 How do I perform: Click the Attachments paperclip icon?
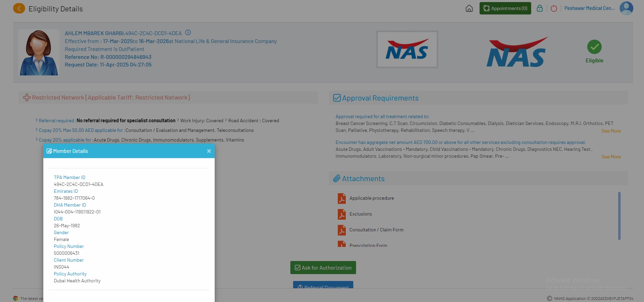pos(336,178)
